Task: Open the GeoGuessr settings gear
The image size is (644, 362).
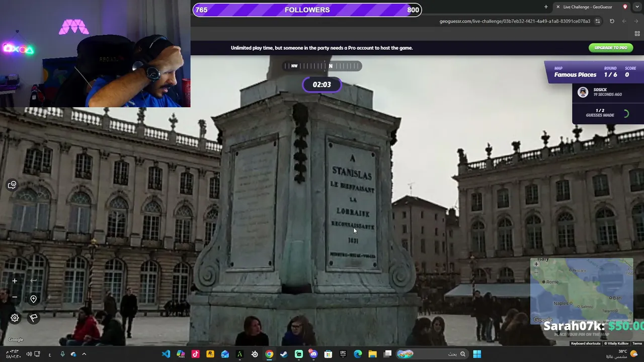Action: click(x=15, y=318)
